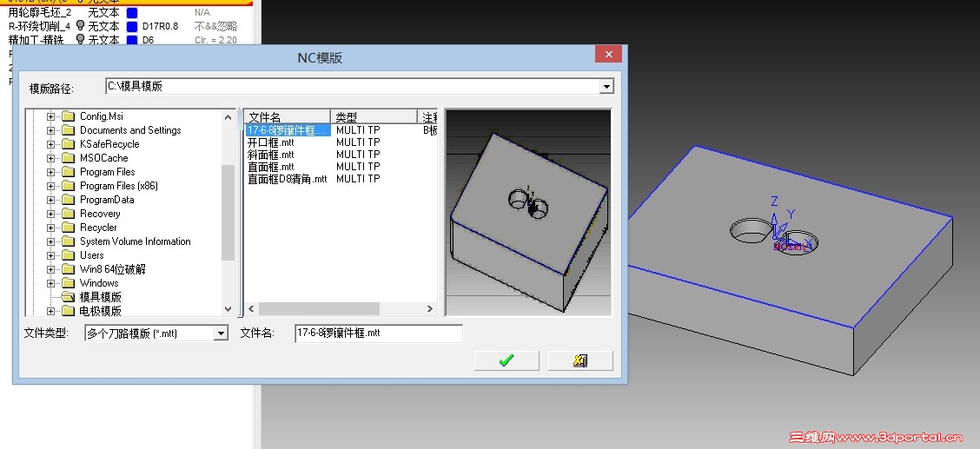Sort by the 文件名 column header
Image resolution: width=980 pixels, height=449 pixels.
pyautogui.click(x=287, y=116)
